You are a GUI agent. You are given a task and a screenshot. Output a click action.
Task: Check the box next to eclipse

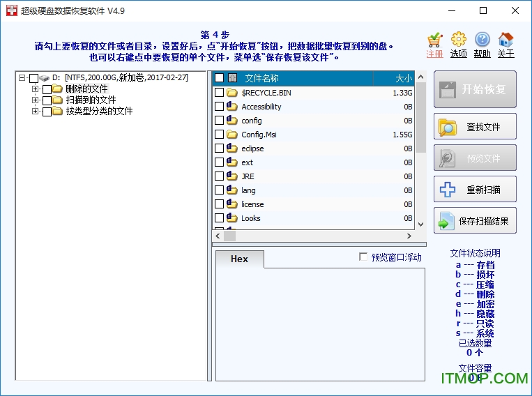click(220, 148)
